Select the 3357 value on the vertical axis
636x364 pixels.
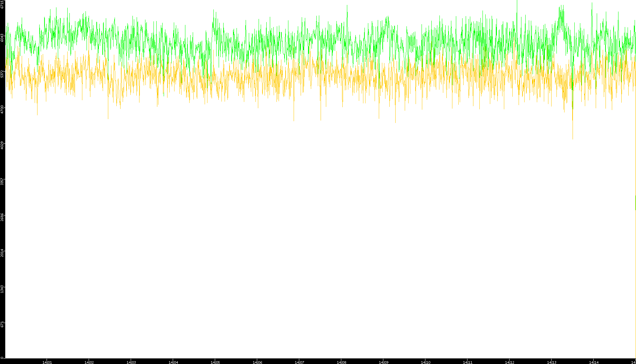click(x=2, y=181)
